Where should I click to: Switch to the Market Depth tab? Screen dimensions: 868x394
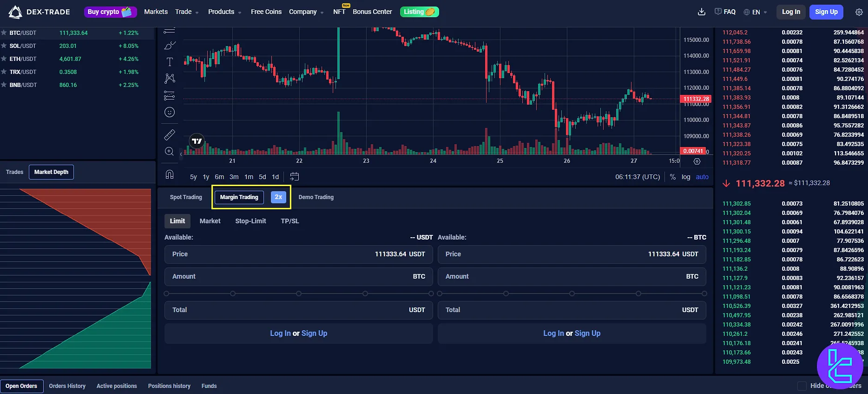(x=51, y=172)
